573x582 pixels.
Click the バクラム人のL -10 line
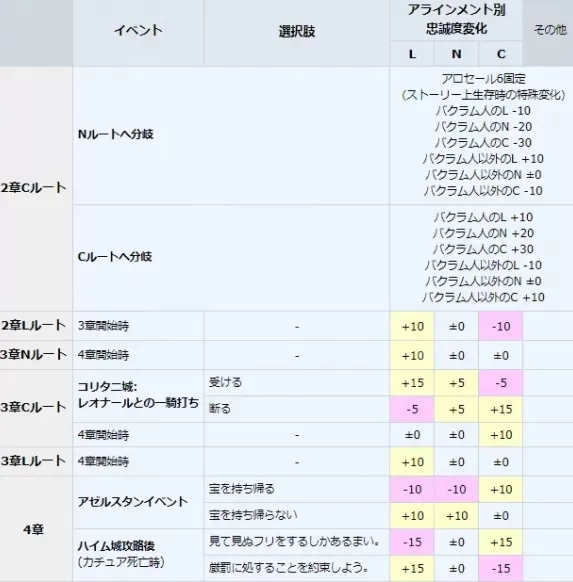[483, 111]
